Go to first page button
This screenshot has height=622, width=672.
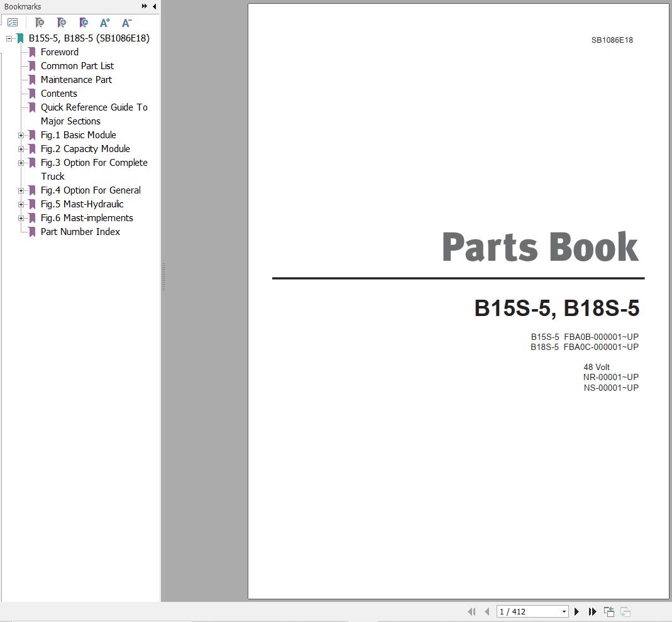tap(472, 611)
